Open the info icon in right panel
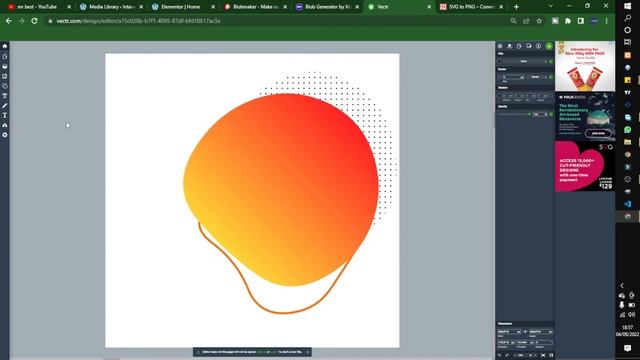This screenshot has width=640, height=360. pyautogui.click(x=538, y=46)
